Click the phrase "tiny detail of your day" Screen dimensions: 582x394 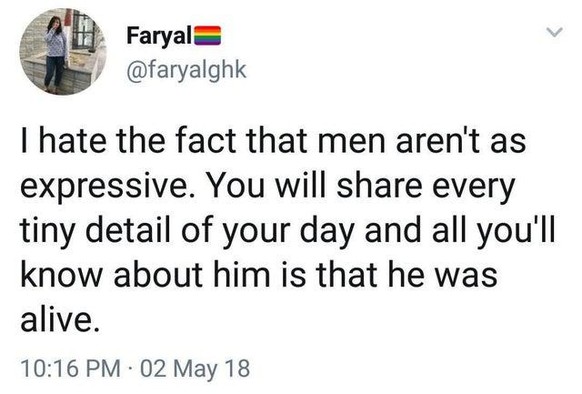click(187, 232)
